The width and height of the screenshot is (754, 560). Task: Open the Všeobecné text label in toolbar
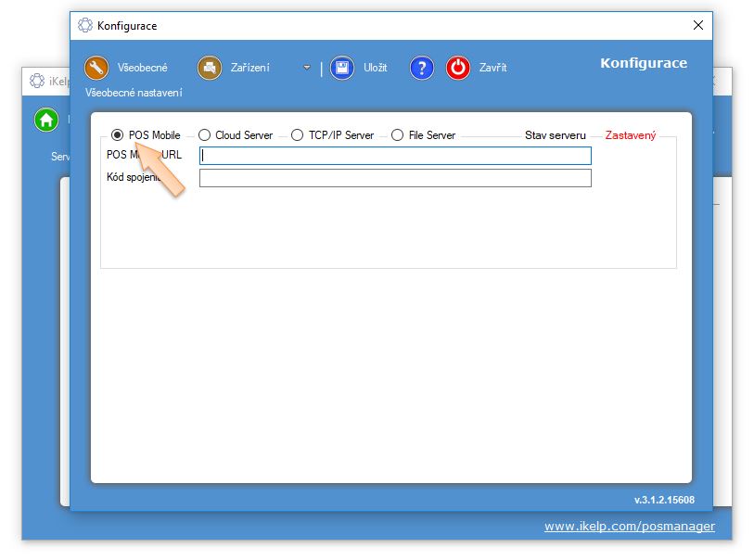(x=142, y=68)
